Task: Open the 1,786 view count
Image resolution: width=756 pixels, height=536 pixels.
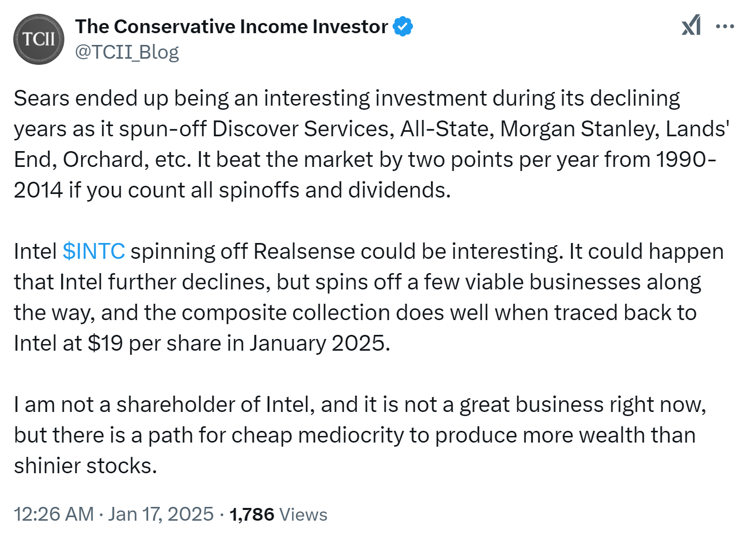Action: pos(252,515)
